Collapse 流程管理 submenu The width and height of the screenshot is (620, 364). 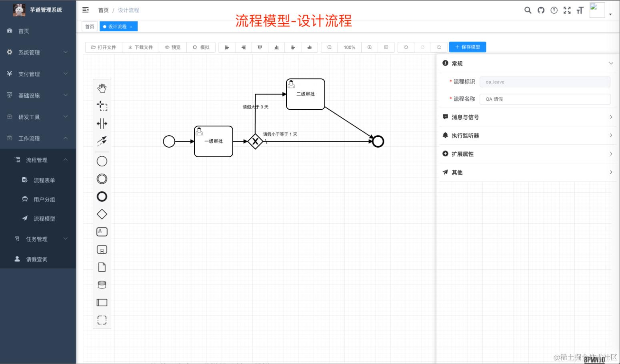pos(38,160)
